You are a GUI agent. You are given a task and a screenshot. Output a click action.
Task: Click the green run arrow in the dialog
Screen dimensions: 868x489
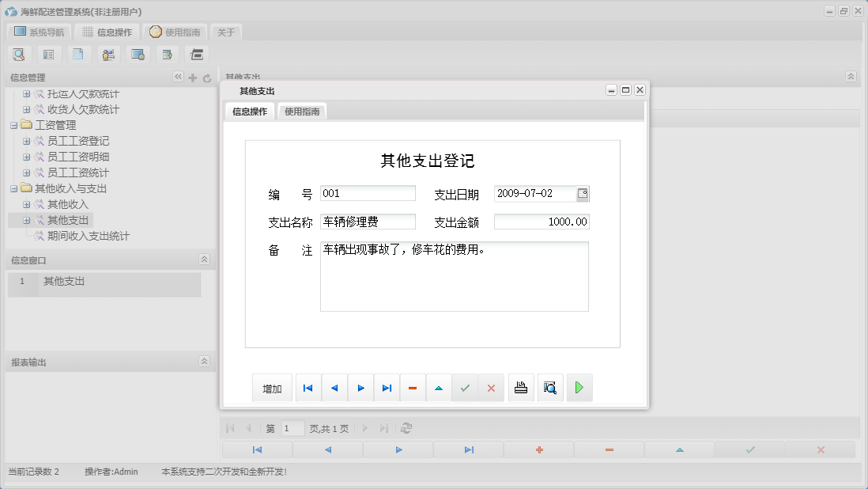tap(579, 388)
